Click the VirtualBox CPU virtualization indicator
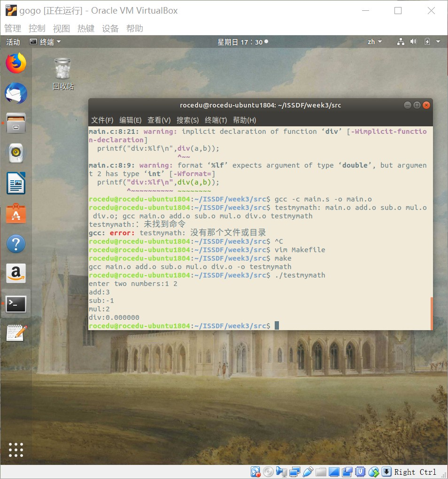 360,472
